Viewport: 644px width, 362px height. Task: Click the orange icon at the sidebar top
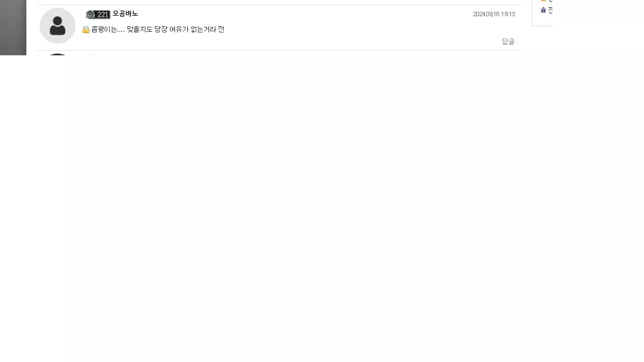[x=543, y=1]
